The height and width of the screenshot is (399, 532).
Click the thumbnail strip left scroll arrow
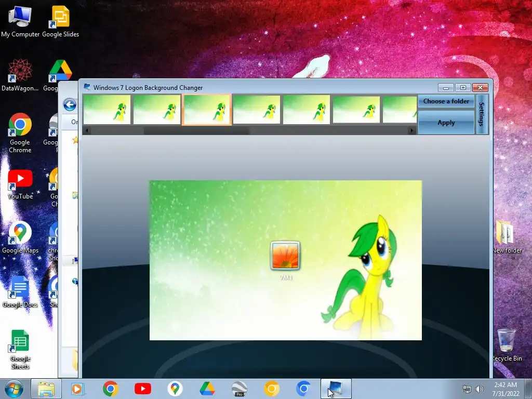tap(87, 130)
